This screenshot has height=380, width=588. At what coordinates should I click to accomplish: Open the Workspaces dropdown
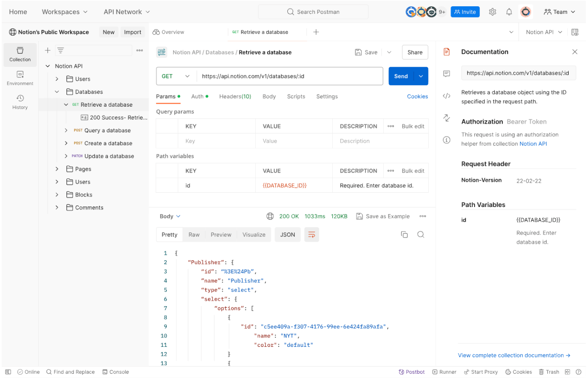(x=65, y=12)
